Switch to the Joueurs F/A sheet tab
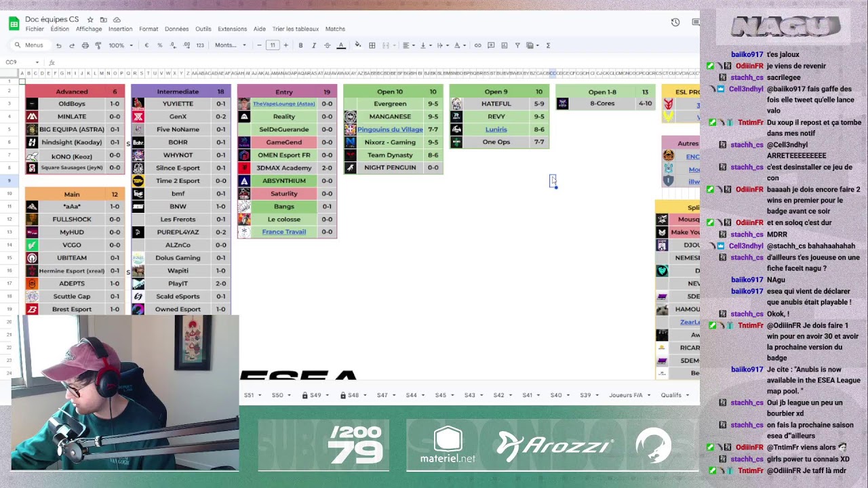 (626, 395)
